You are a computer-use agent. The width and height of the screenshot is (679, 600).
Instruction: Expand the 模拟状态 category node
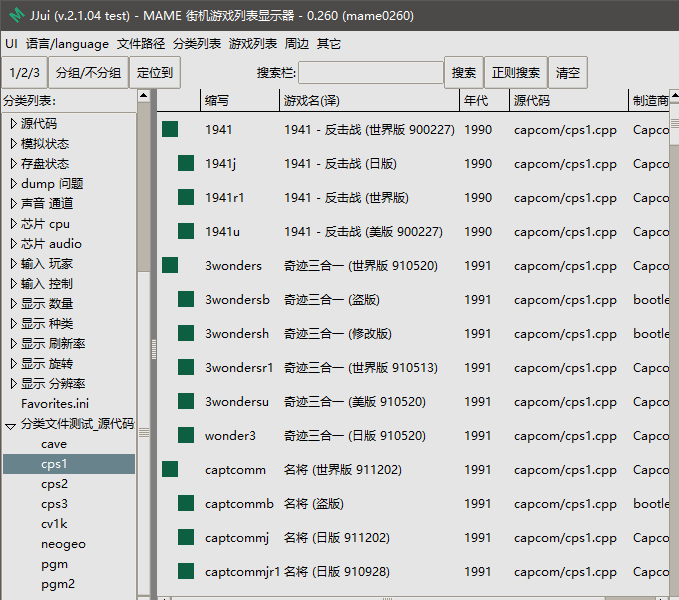13,144
